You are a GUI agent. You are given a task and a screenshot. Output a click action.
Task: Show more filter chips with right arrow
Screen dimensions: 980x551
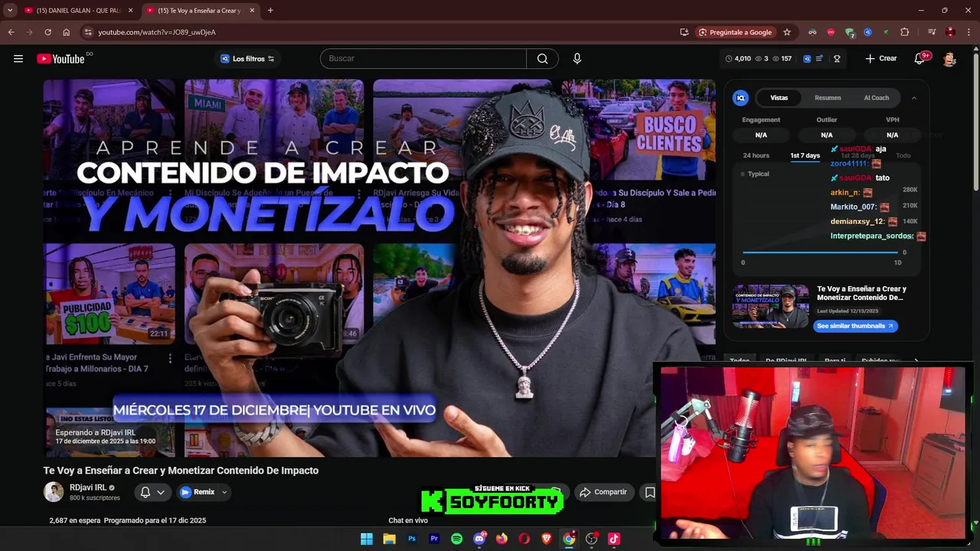tap(916, 360)
